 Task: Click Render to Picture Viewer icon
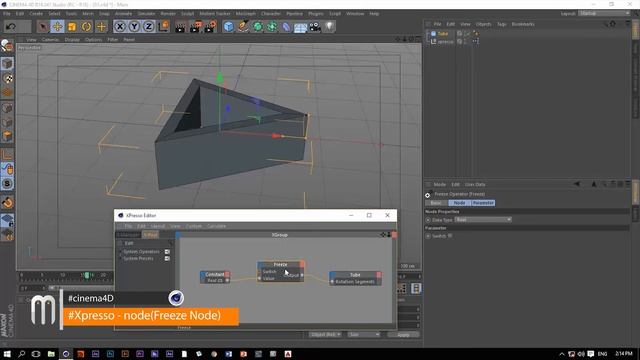(196, 27)
